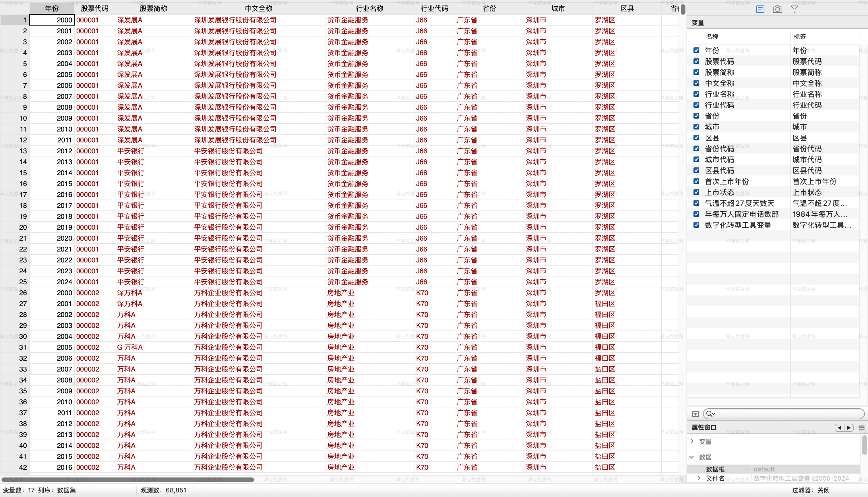Select the 首次上市年份 variable name
This screenshot has height=497, width=868.
pos(727,181)
